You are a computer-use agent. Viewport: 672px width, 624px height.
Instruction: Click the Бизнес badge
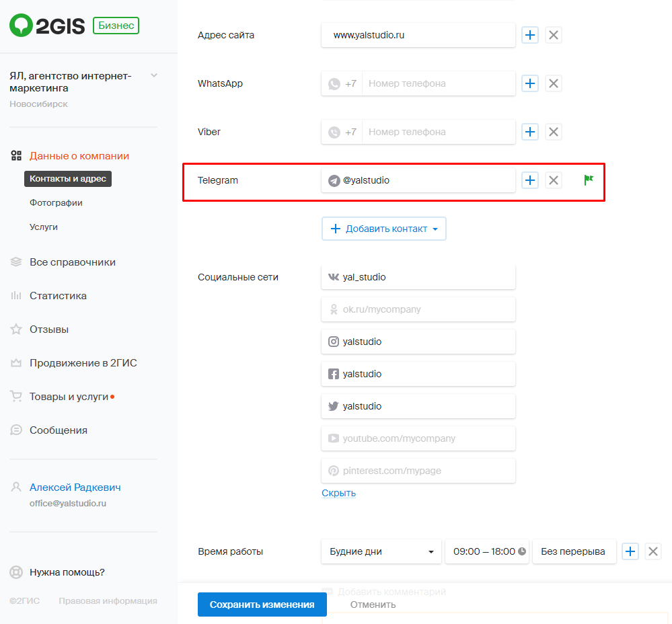(116, 26)
